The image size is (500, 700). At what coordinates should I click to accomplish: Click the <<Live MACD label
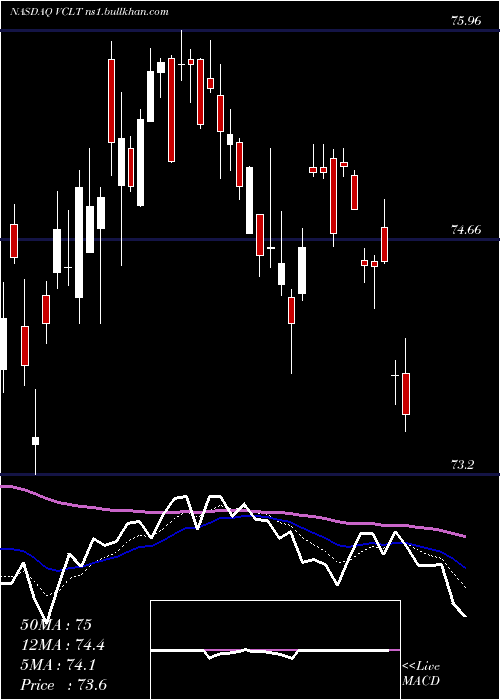[x=421, y=674]
